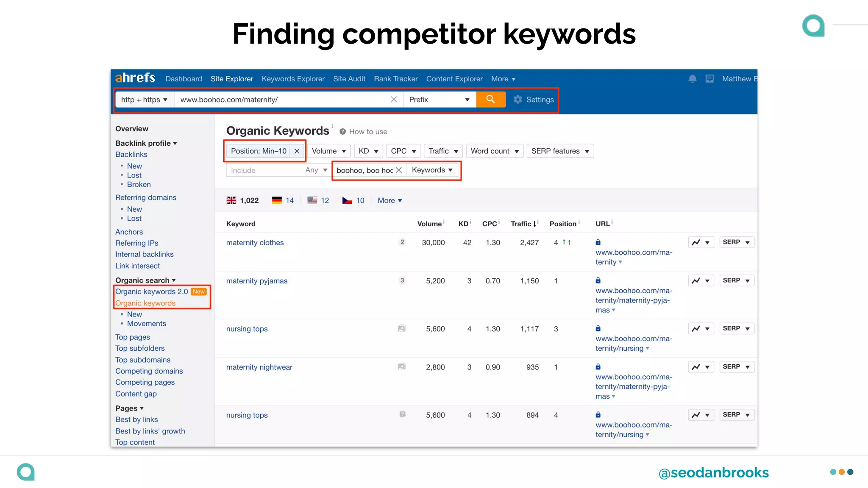The image size is (868, 488).
Task: Collapse the Organic search section
Action: [x=145, y=280]
